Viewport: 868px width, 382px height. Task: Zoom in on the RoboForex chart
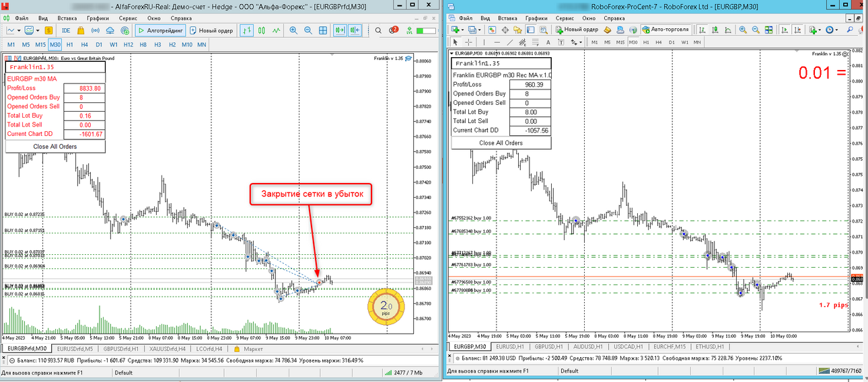pos(743,30)
